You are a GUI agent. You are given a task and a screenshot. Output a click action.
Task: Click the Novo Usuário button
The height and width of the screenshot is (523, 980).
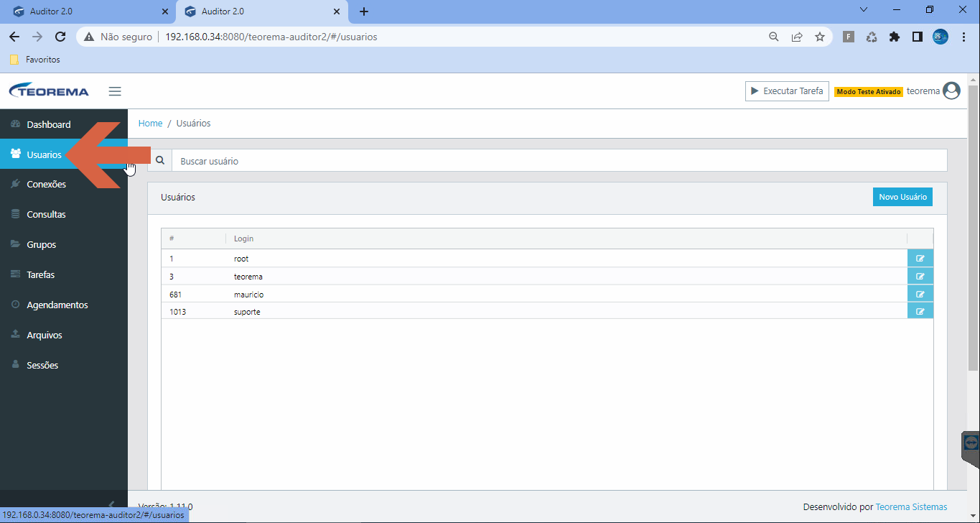902,197
